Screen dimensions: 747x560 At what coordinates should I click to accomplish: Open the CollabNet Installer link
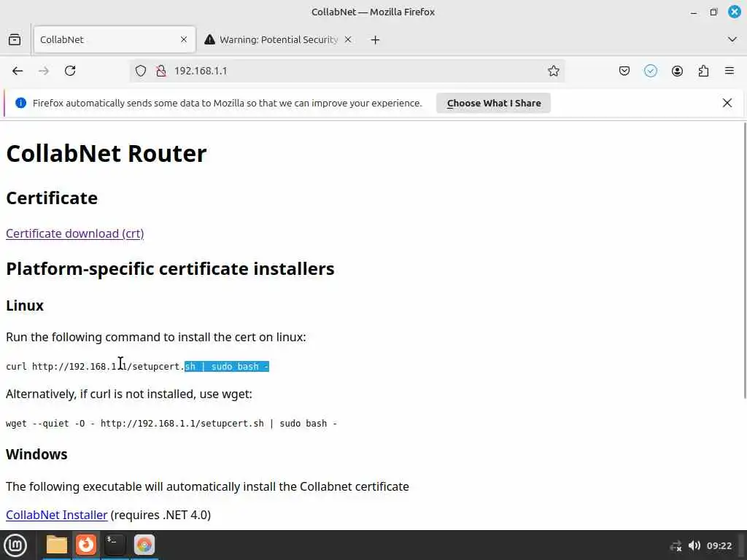tap(57, 515)
